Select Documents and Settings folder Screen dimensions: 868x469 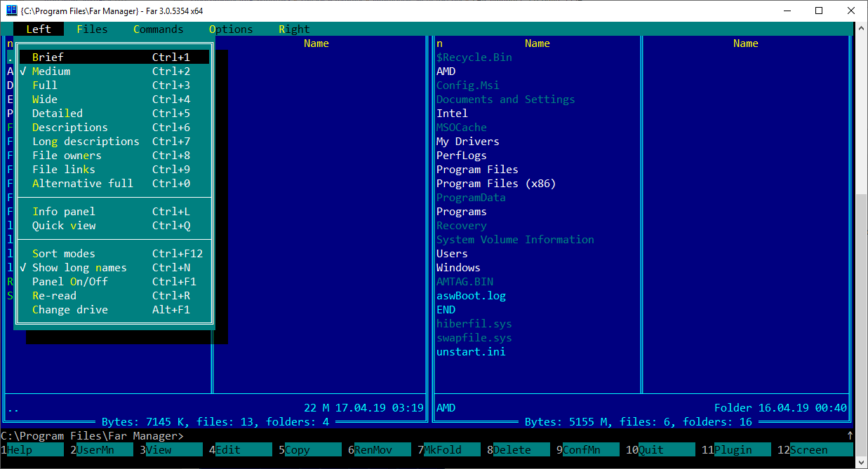(x=506, y=100)
